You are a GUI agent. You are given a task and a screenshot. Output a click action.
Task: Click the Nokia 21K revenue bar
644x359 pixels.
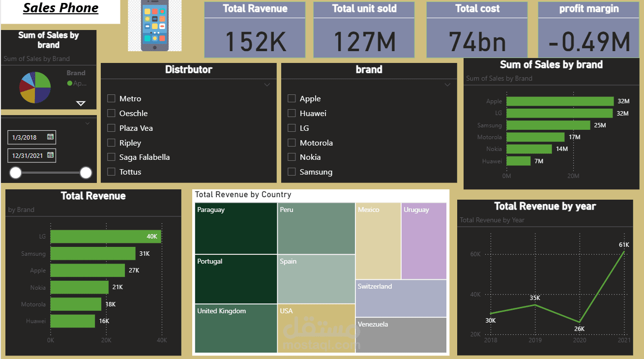80,287
